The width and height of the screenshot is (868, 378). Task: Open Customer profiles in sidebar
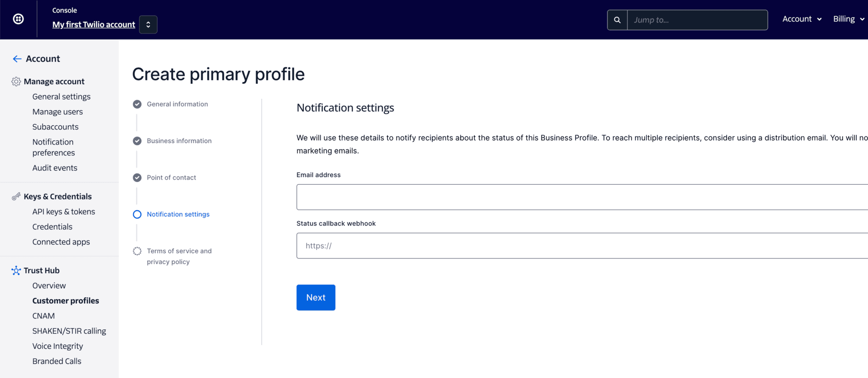66,301
